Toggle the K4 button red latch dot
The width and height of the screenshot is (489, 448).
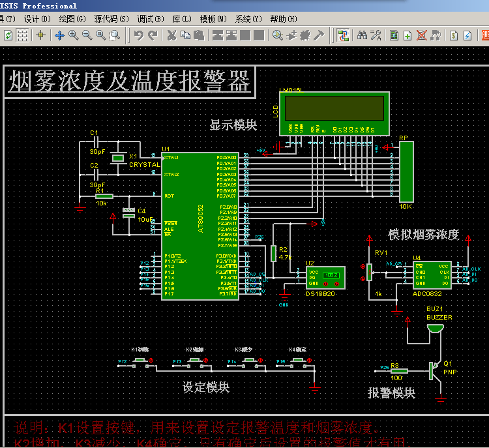309,361
